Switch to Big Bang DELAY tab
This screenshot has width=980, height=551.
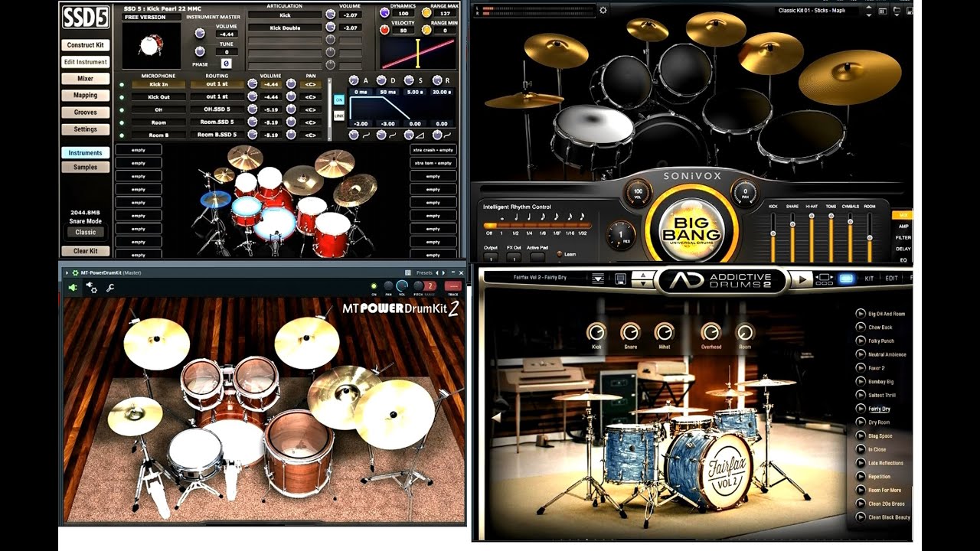(903, 249)
